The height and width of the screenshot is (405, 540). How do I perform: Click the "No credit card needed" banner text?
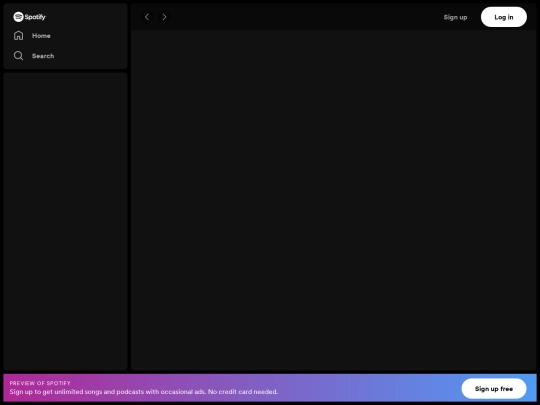tap(243, 392)
